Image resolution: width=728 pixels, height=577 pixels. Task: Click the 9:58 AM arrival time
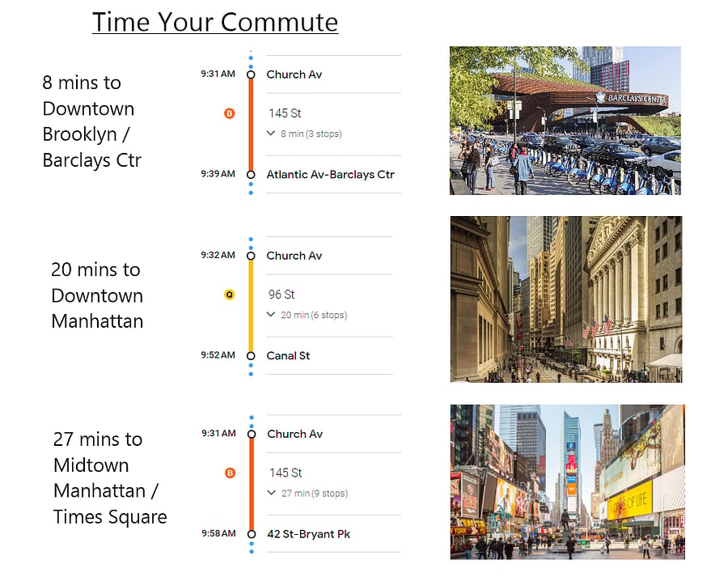point(218,533)
